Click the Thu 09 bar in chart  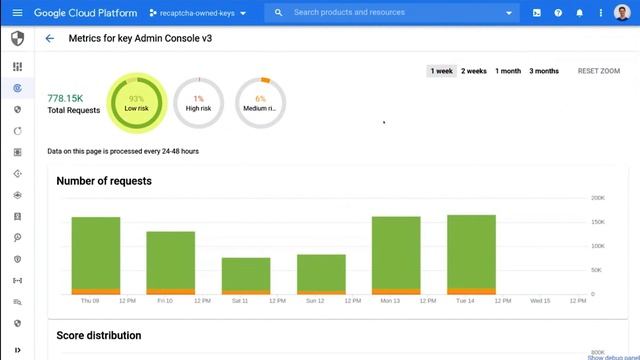pyautogui.click(x=96, y=256)
